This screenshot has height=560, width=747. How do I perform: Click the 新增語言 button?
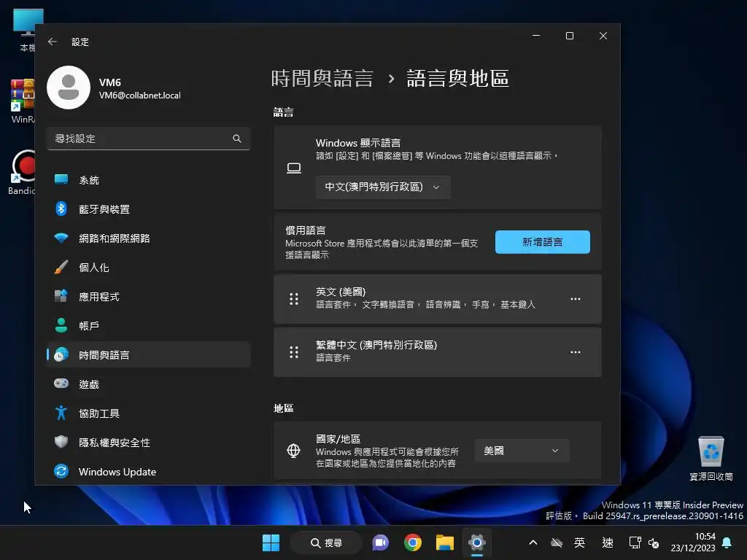pos(543,242)
